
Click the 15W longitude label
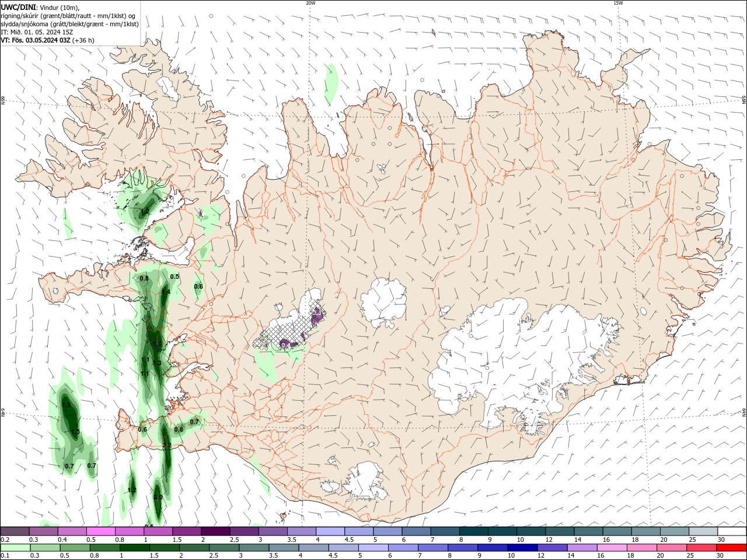[x=618, y=3]
